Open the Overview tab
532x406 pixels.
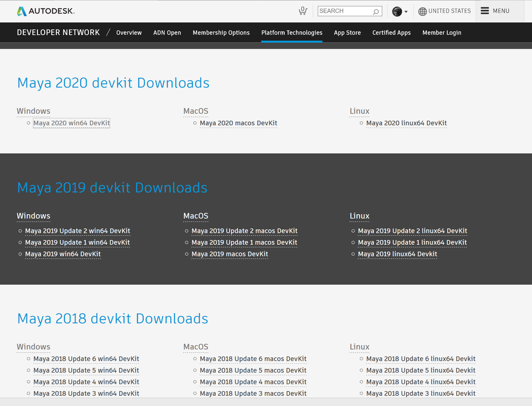click(129, 32)
